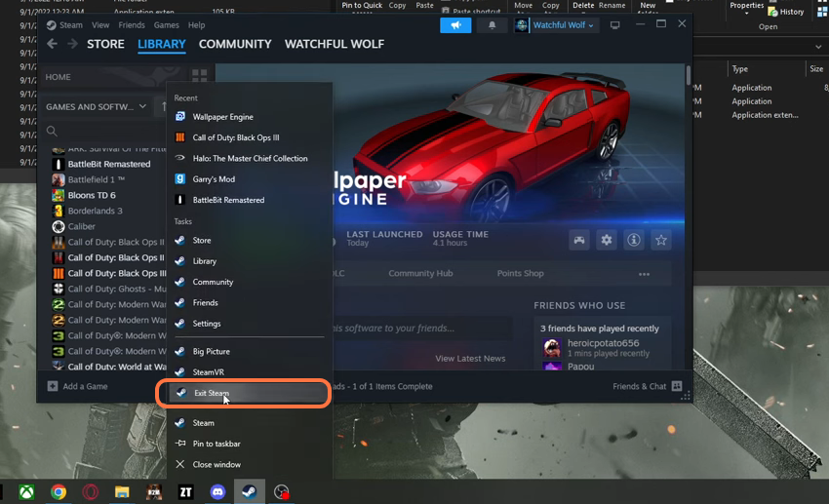Image resolution: width=829 pixels, height=504 pixels.
Task: Select Exit Steam in the jump list
Action: pos(250,393)
